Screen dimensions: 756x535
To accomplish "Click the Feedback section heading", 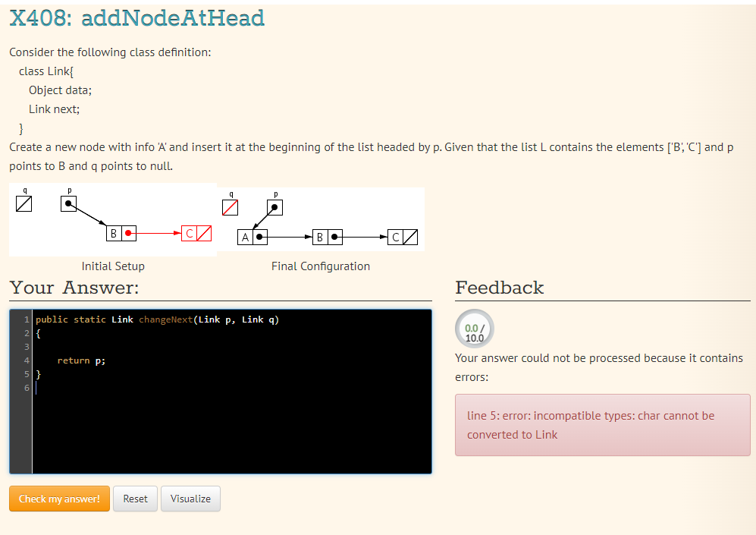I will (x=499, y=288).
